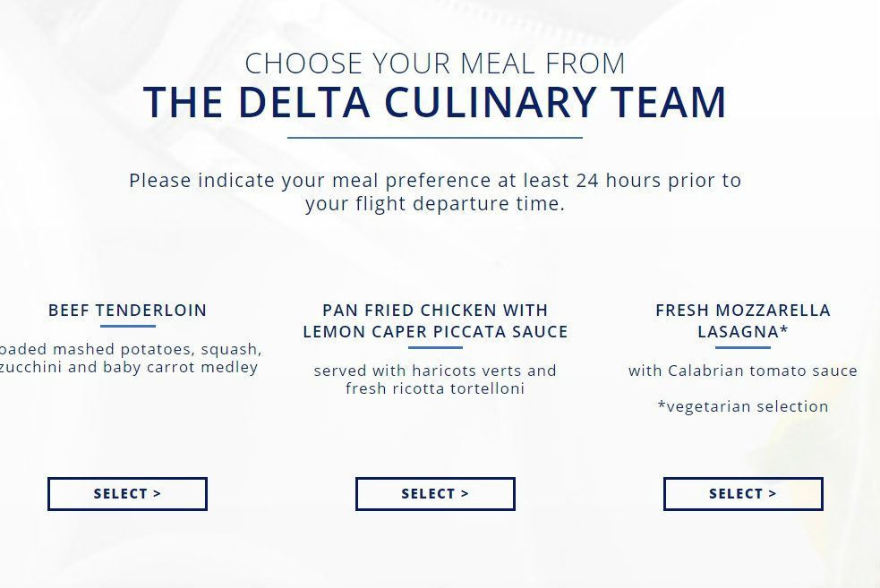This screenshot has width=880, height=588.
Task: Click the divider line below the main headline
Action: click(x=435, y=138)
